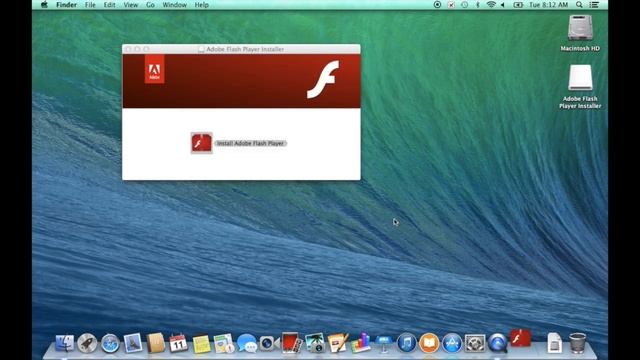Open App Store in the Dock
640x360 pixels.
tap(452, 343)
